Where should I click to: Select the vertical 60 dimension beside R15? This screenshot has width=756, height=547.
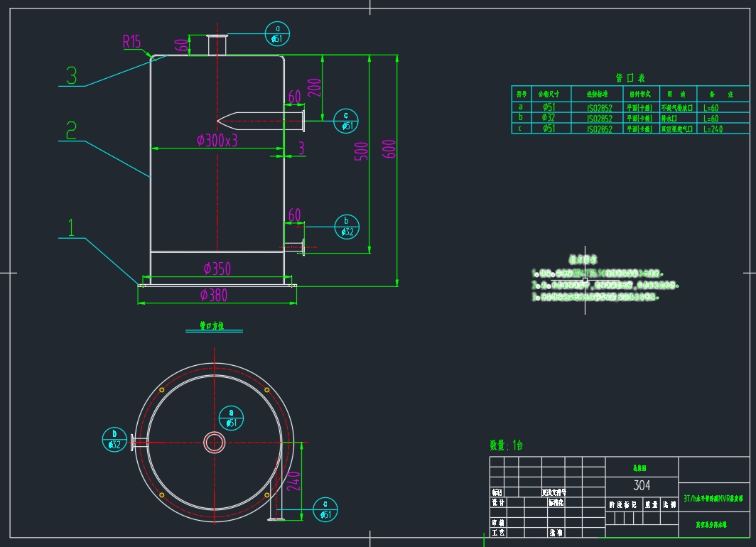pyautogui.click(x=181, y=45)
